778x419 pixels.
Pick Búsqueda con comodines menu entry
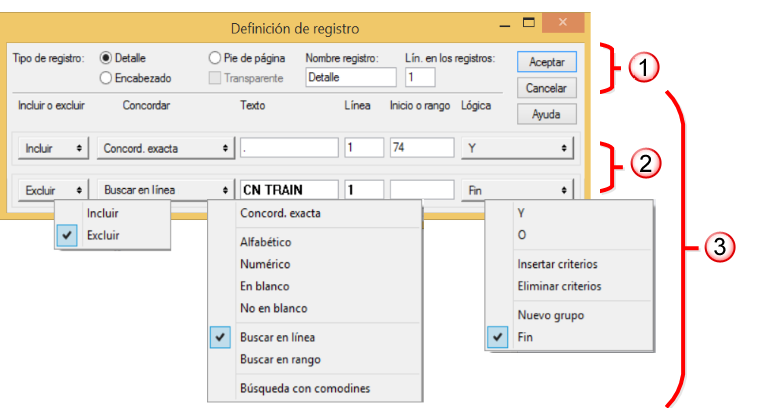pos(305,388)
